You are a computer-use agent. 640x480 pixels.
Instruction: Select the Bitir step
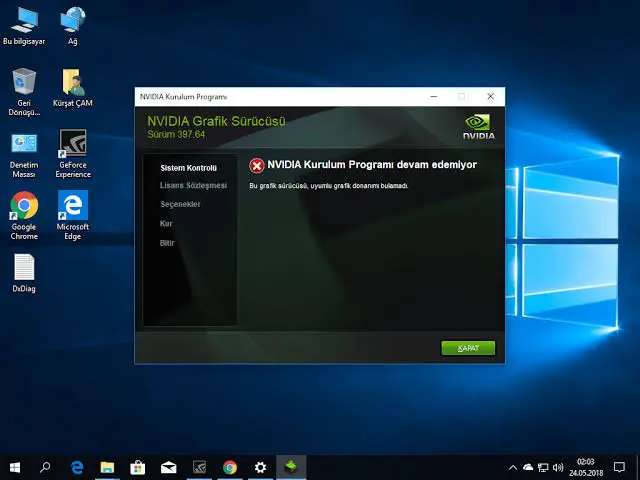tap(167, 243)
